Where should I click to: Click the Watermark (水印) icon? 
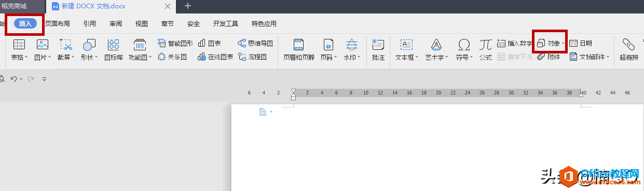pos(352,45)
